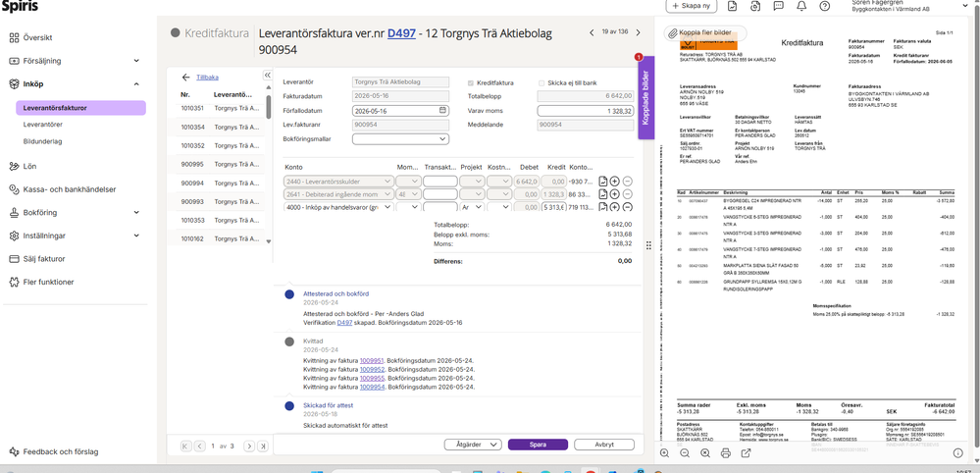
Task: Toggle the Kreditfaktura checkbox
Action: (472, 82)
